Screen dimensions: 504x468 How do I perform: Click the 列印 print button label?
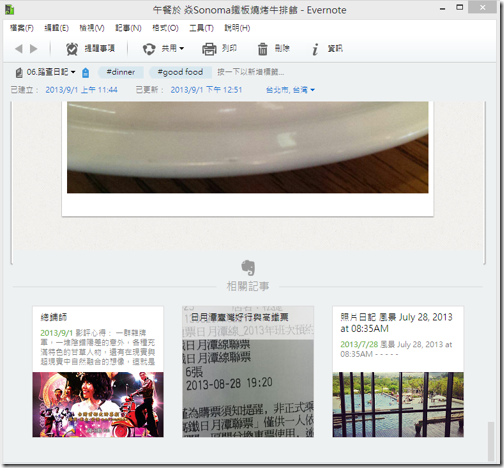[x=229, y=49]
